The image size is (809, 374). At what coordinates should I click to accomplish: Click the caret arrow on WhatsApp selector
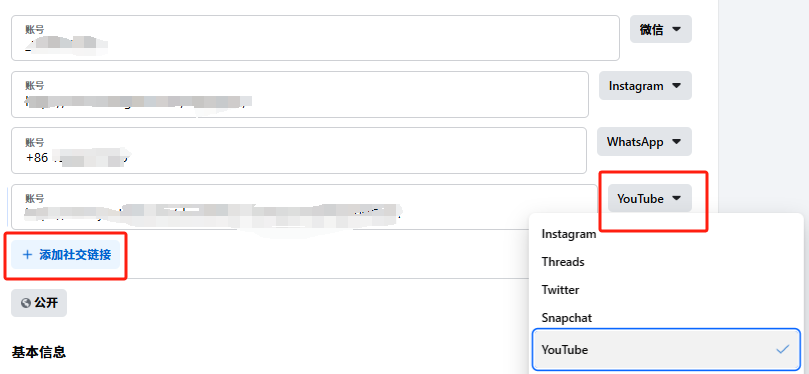pyautogui.click(x=676, y=142)
